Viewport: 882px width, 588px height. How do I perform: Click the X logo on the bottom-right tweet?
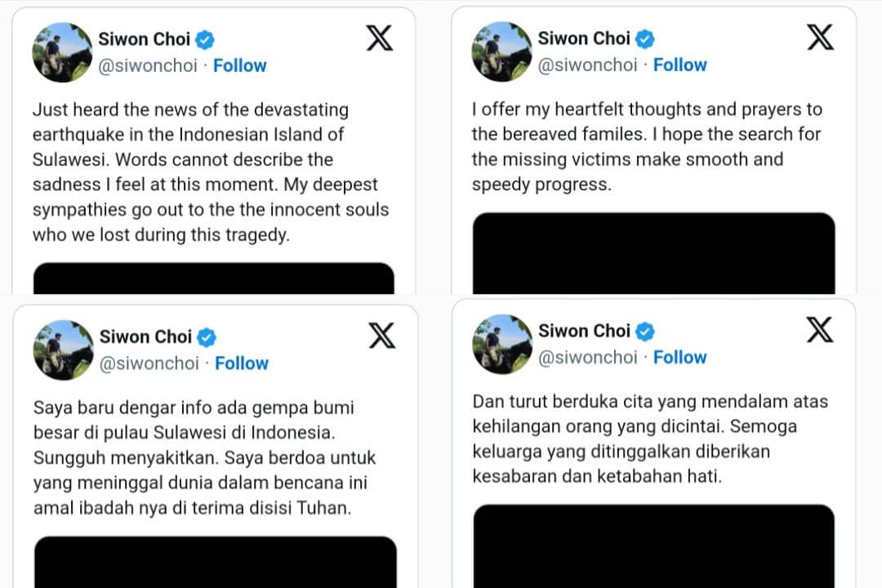819,330
